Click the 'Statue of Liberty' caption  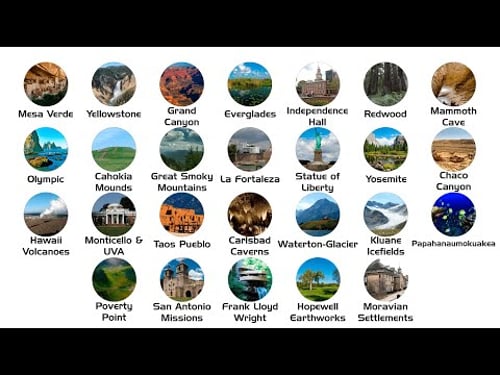tap(317, 182)
